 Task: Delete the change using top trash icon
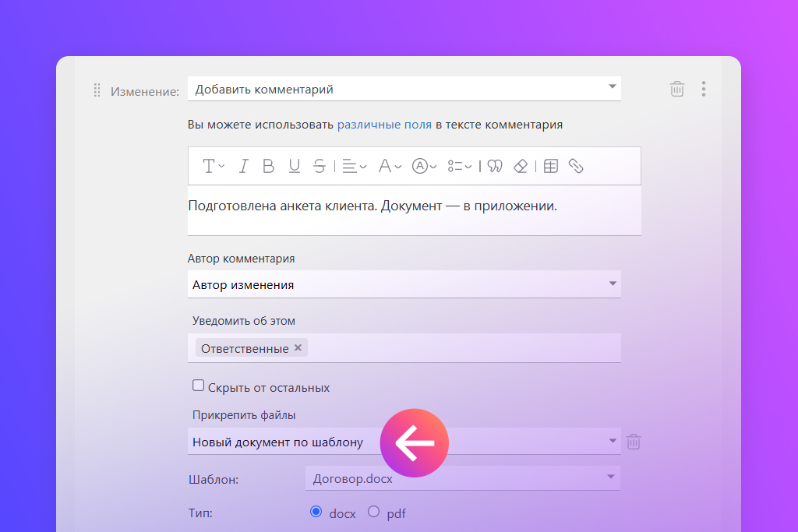click(x=677, y=90)
